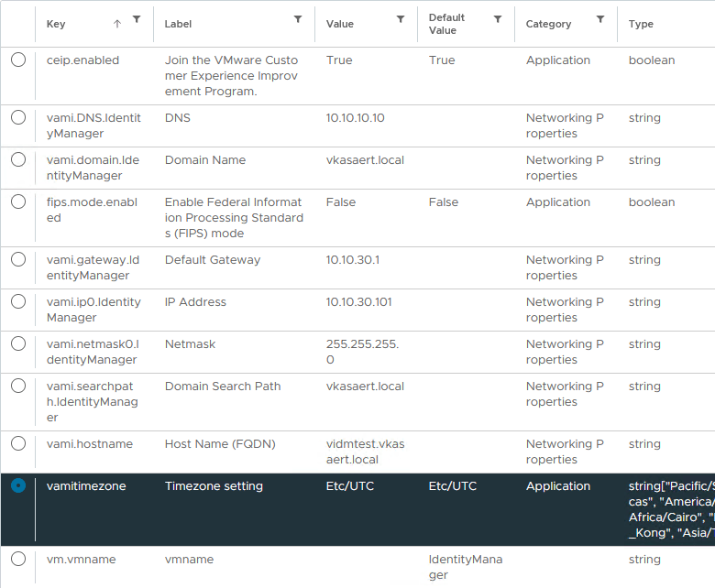This screenshot has height=588, width=715.
Task: Open filter icon for Category column
Action: point(600,19)
